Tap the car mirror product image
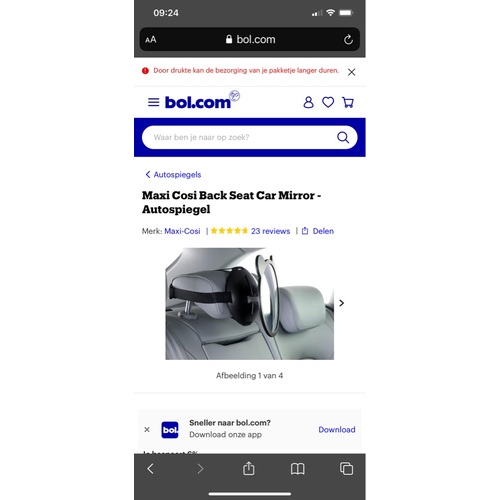Image resolution: width=500 pixels, height=500 pixels. (249, 303)
